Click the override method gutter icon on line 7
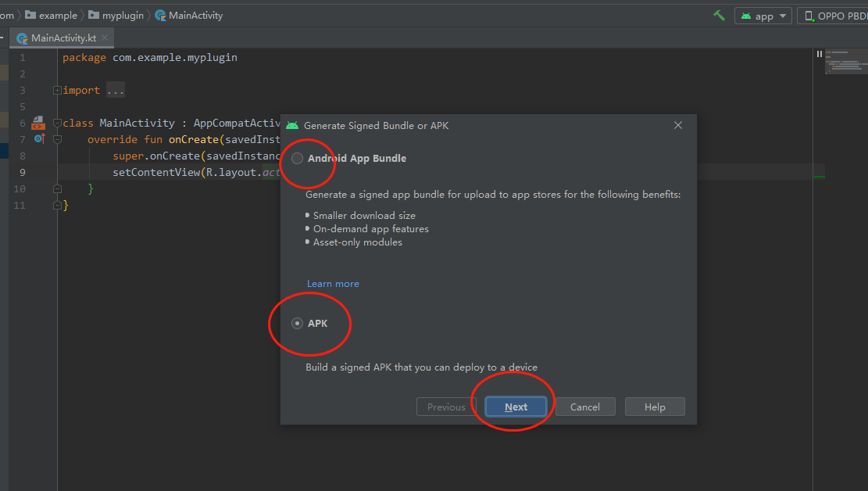 click(39, 139)
